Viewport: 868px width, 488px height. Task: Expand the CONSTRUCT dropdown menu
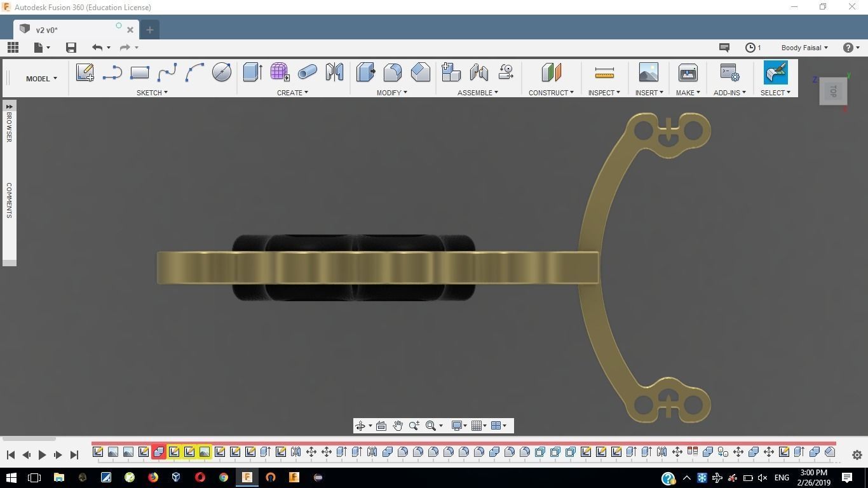tap(551, 93)
